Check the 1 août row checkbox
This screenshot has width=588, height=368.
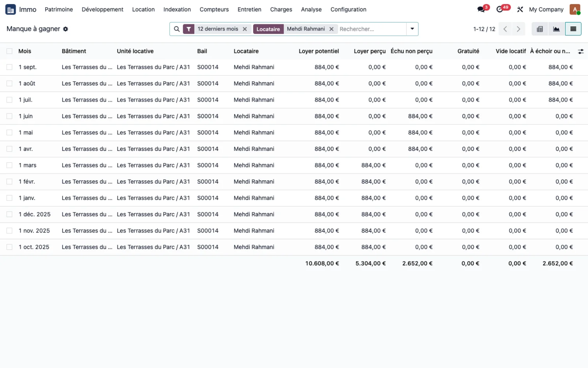tap(10, 84)
